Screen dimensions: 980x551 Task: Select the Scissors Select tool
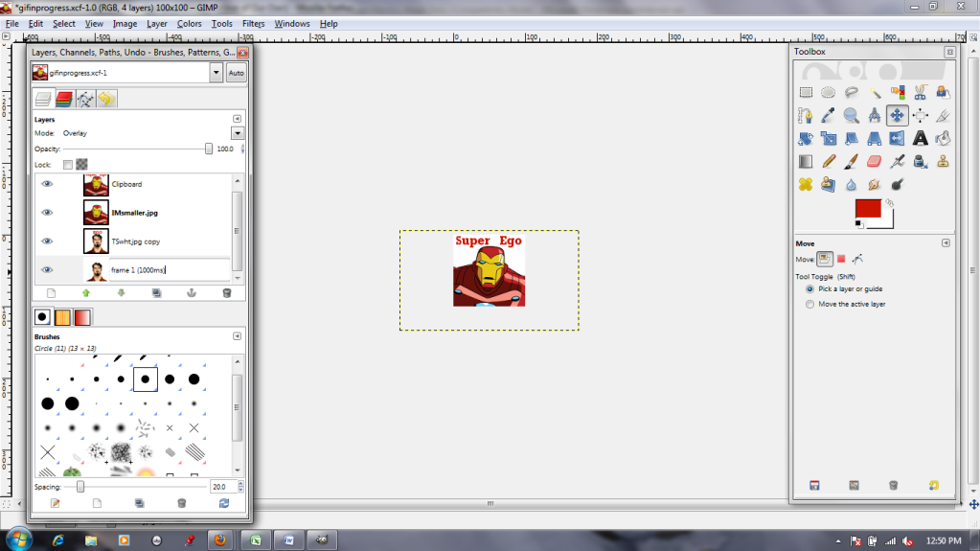(x=920, y=93)
